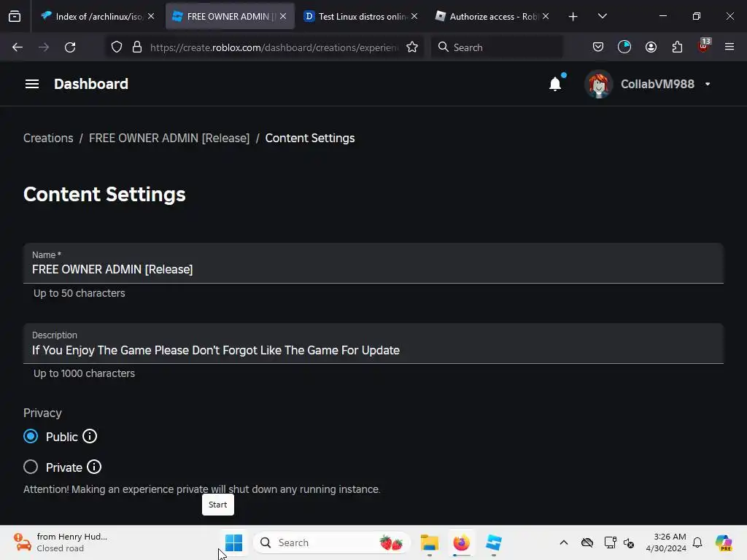
Task: Open the Dashboard hamburger menu
Action: coord(32,85)
